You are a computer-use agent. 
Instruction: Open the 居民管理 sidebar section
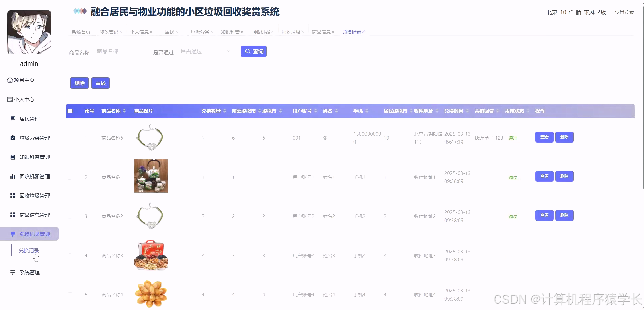[30, 119]
